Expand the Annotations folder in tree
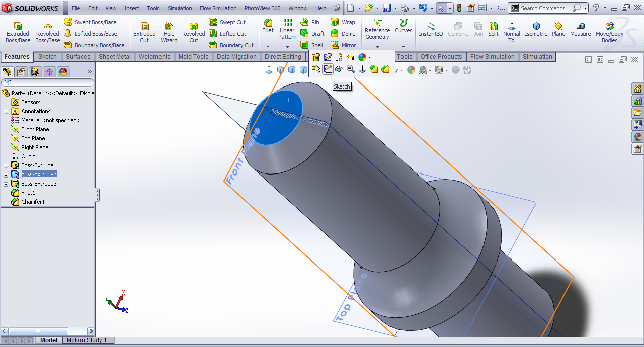This screenshot has height=347, width=644. pos(6,111)
